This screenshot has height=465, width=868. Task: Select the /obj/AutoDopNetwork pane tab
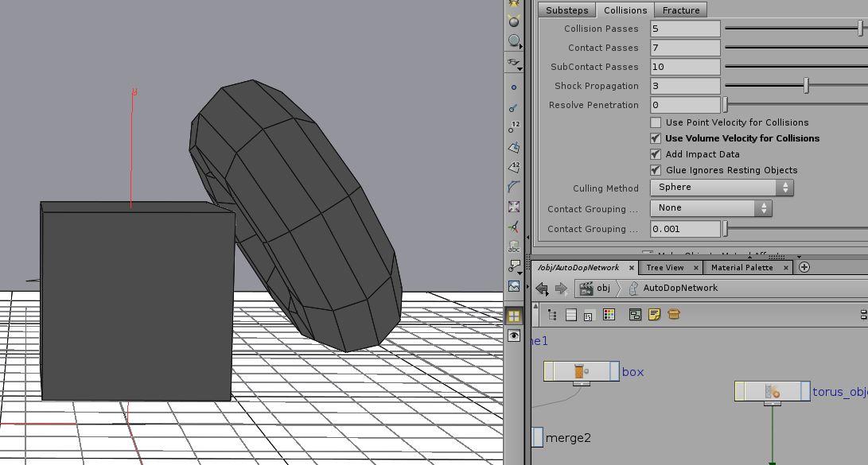[578, 268]
